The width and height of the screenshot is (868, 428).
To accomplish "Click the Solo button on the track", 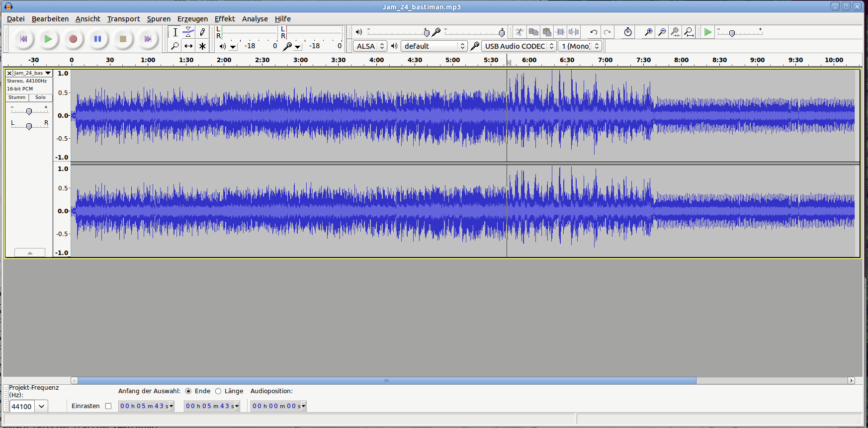I will (40, 97).
